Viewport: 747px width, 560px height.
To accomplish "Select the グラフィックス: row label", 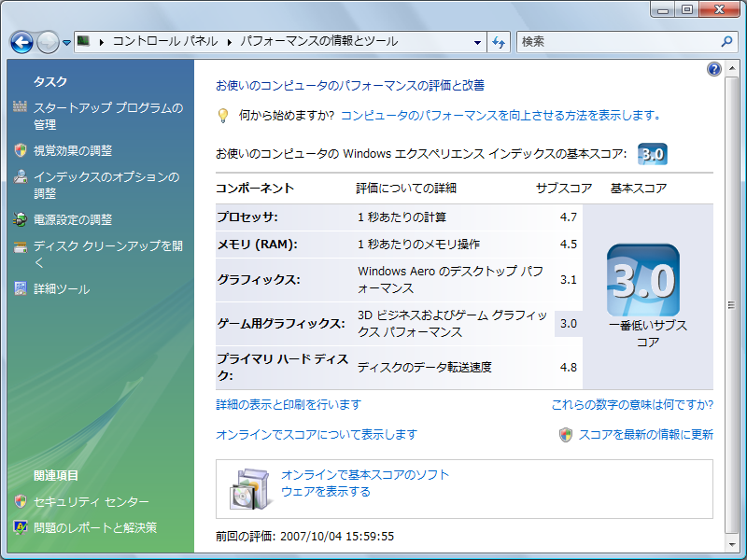I will point(259,279).
